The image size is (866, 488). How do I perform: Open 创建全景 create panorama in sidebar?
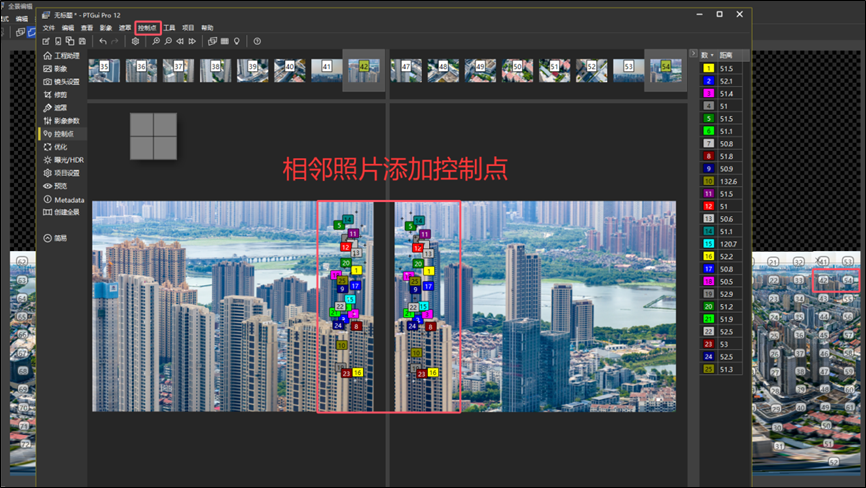(61, 212)
